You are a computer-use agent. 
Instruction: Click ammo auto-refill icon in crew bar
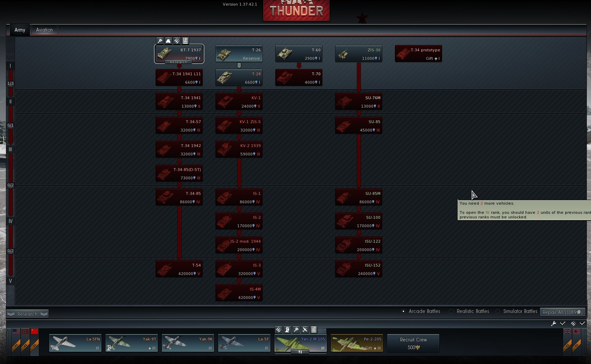point(573,323)
